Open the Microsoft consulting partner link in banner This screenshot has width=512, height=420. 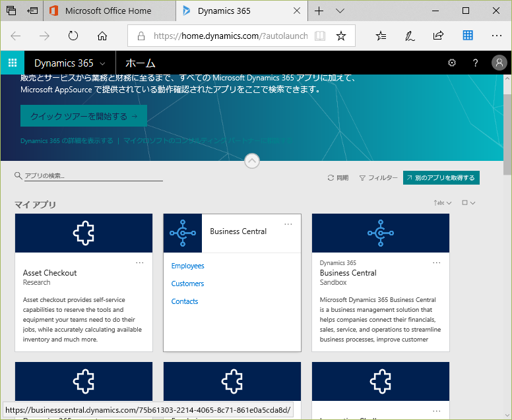tap(208, 141)
